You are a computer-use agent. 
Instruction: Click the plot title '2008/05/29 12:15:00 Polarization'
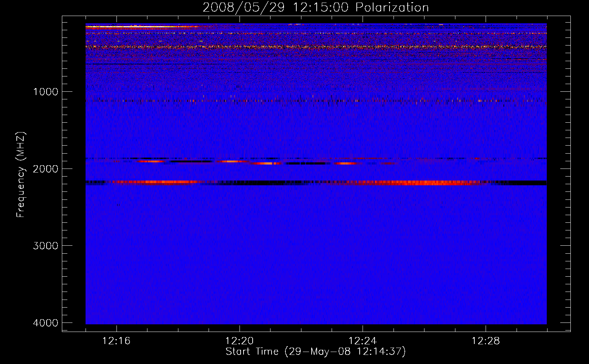316,8
